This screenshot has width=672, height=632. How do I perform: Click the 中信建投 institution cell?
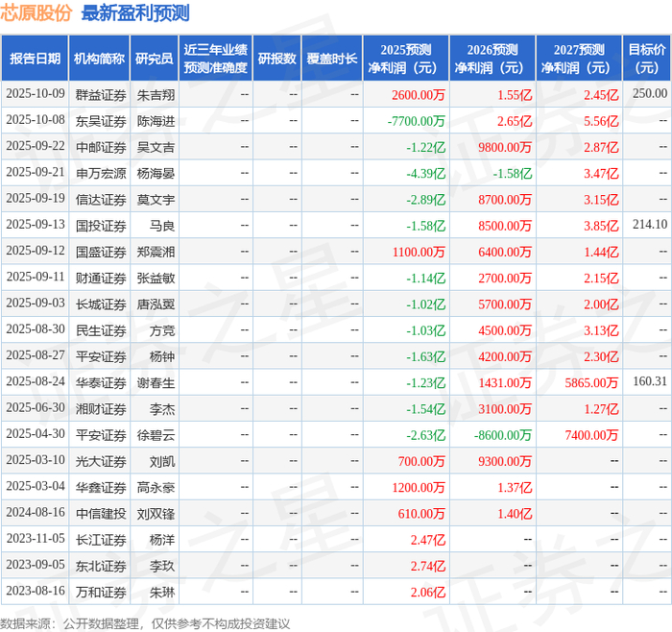point(101,514)
